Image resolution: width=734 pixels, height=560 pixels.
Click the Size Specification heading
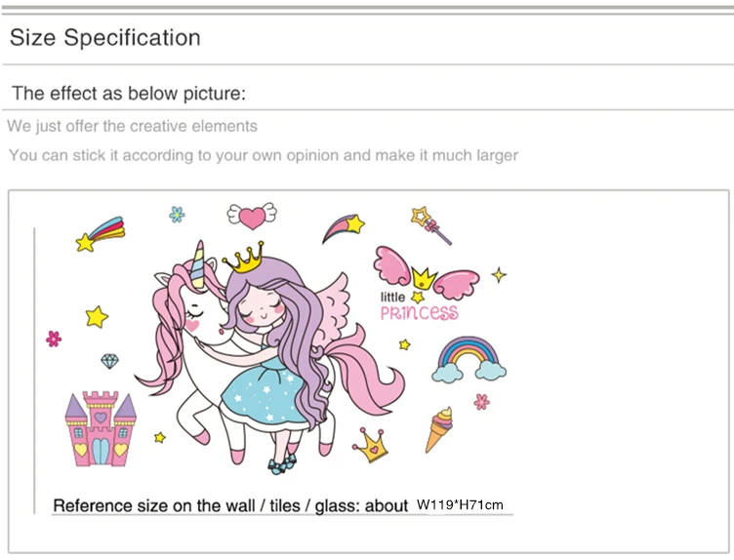click(105, 38)
